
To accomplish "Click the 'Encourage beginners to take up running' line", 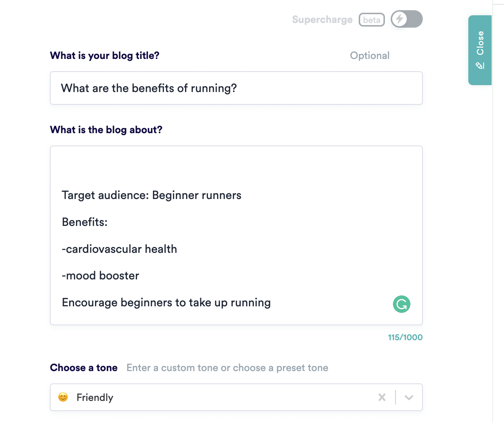I will (166, 303).
